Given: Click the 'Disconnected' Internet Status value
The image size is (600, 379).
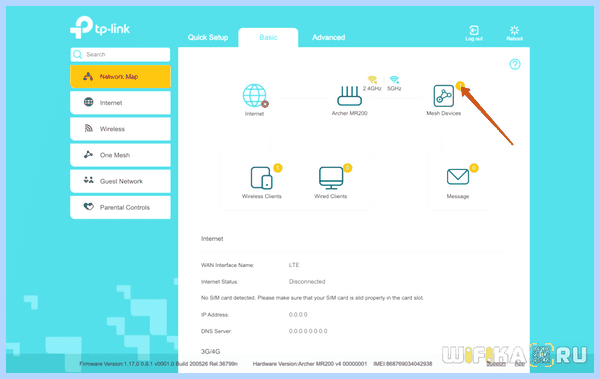Looking at the screenshot, I should (307, 281).
